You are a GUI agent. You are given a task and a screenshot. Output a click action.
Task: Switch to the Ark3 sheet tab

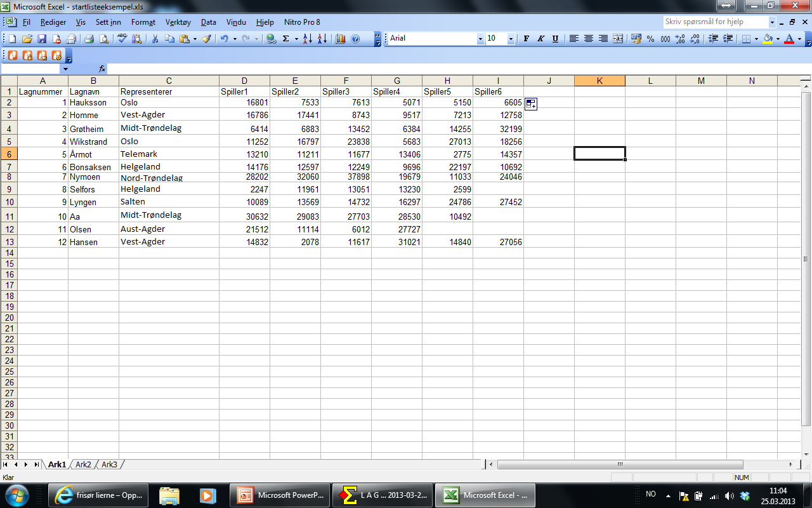tap(109, 465)
